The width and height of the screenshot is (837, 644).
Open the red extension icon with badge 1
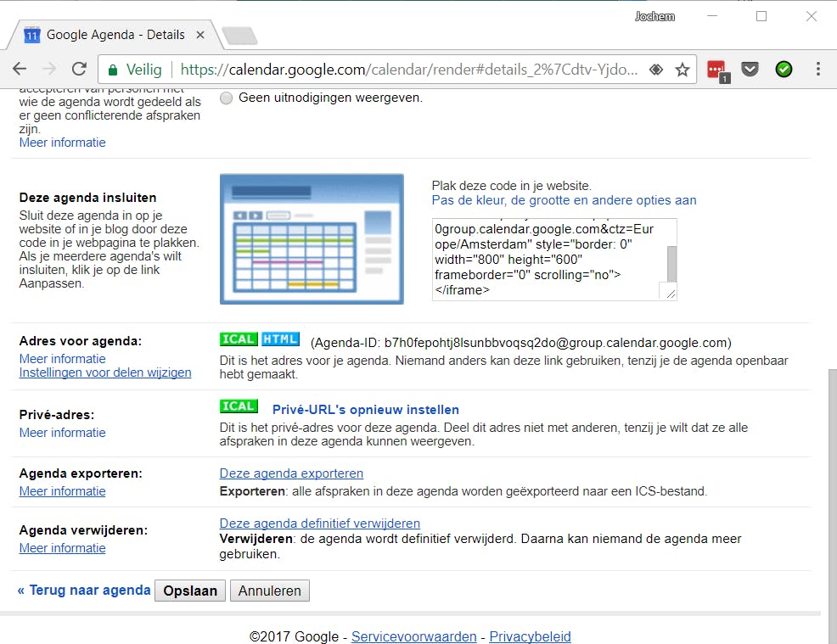717,70
